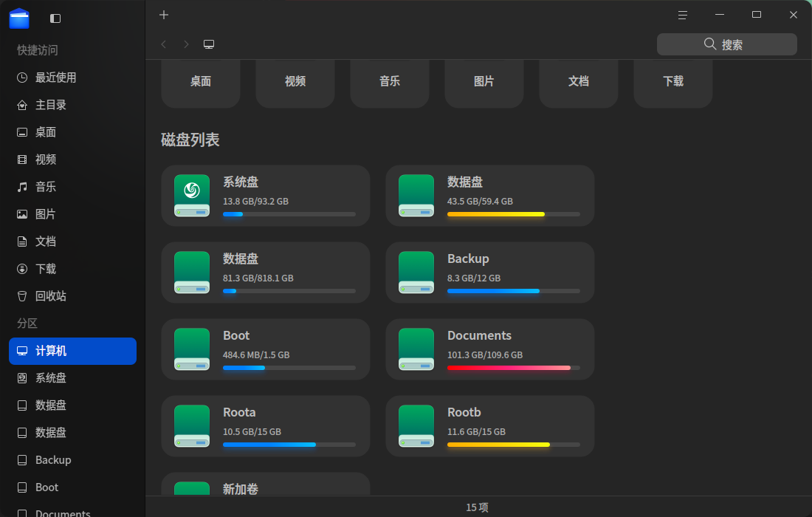Click the Rootb yellow usage bar
This screenshot has width=812, height=517.
click(x=513, y=445)
